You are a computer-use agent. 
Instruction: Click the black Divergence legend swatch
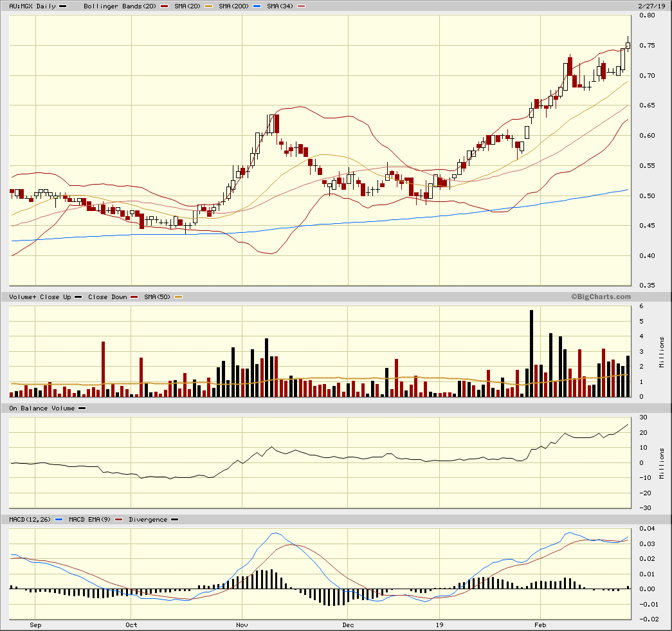[174, 520]
